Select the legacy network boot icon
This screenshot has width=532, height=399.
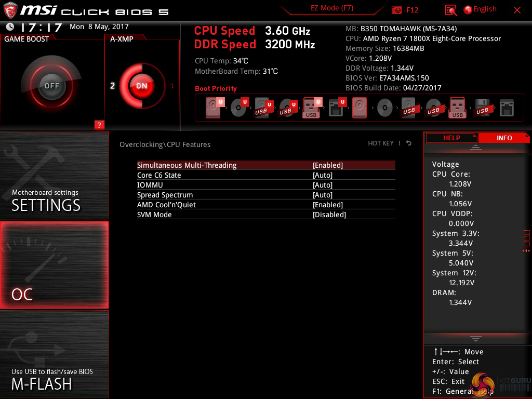pos(507,108)
